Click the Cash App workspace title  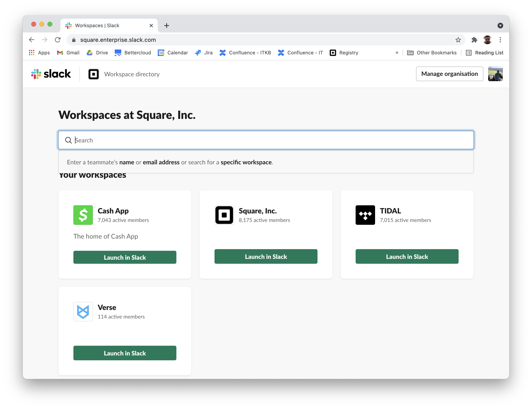[113, 211]
